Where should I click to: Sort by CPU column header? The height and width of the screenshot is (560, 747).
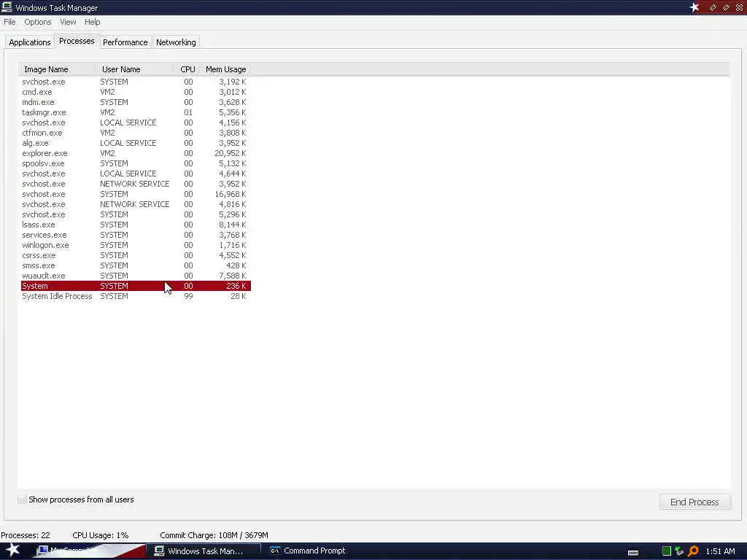point(187,69)
